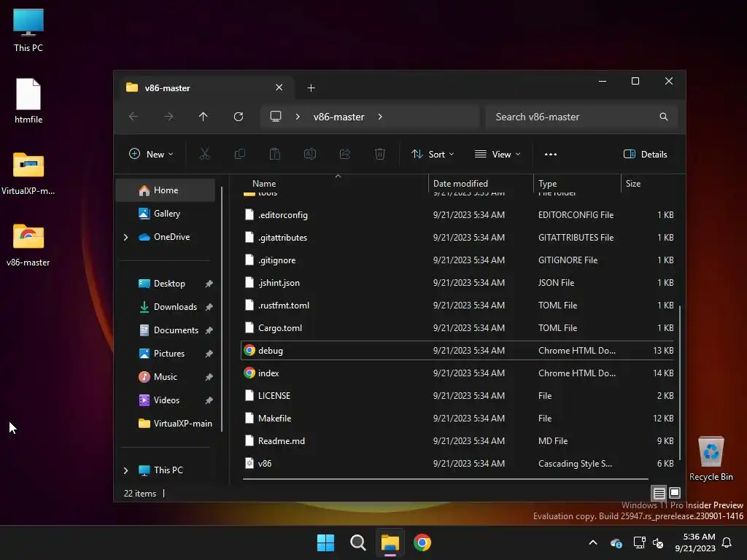Click the Share icon in toolbar
The image size is (747, 560).
(x=345, y=154)
